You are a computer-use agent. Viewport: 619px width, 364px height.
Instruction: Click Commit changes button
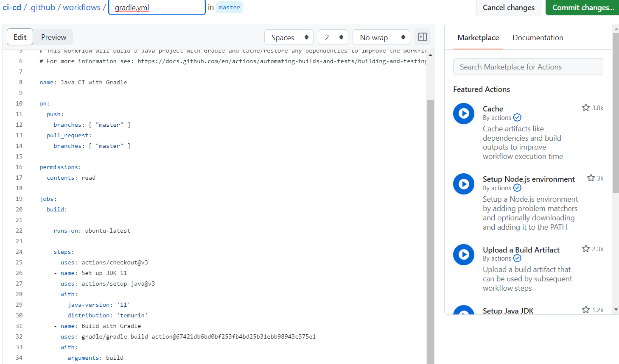(583, 8)
